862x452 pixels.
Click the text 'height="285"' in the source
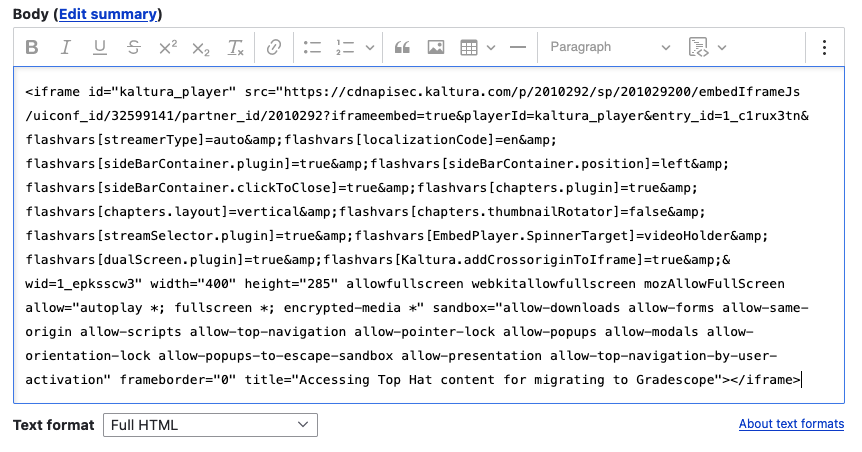pos(291,284)
